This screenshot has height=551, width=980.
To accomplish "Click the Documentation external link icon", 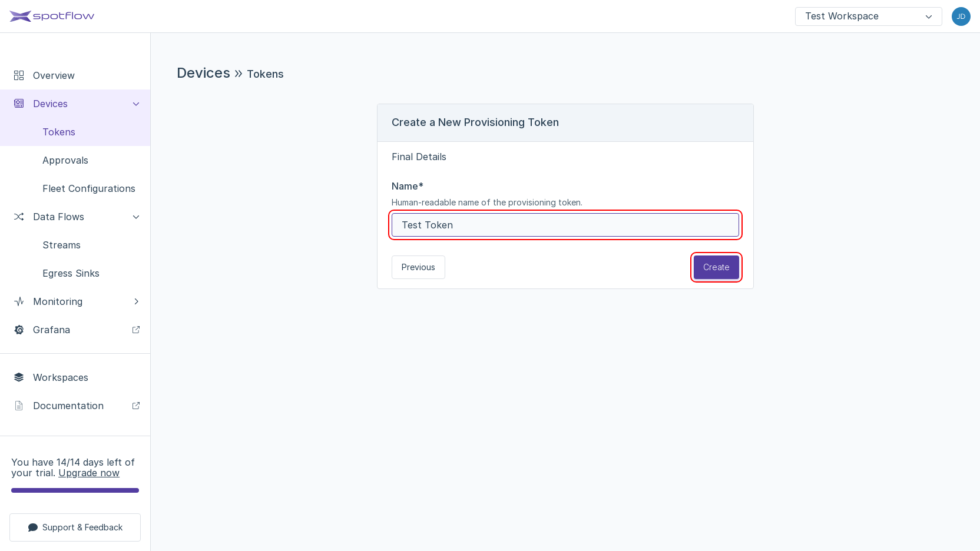I will [x=136, y=406].
